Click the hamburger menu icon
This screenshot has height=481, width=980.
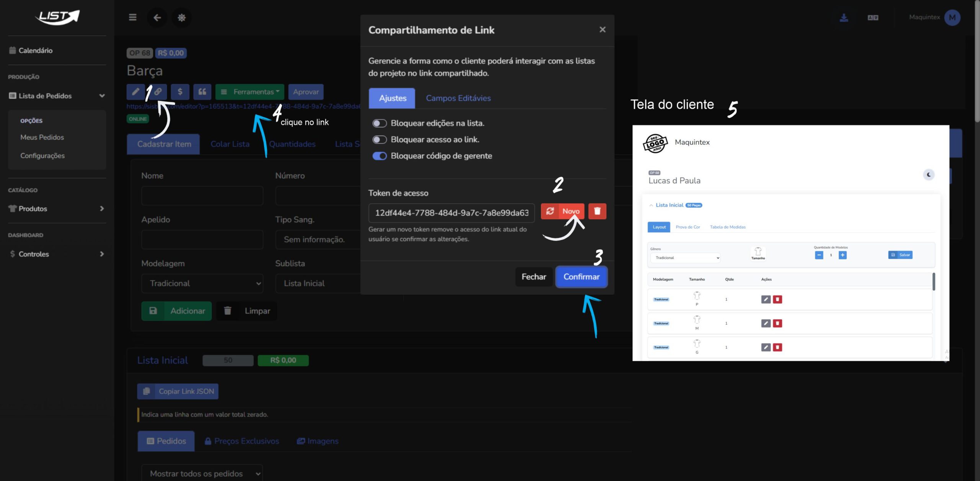pos(132,17)
